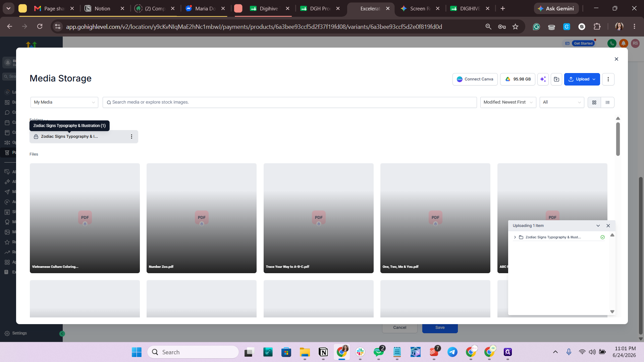Close the Media Storage dialog
The height and width of the screenshot is (362, 644).
coord(616,59)
